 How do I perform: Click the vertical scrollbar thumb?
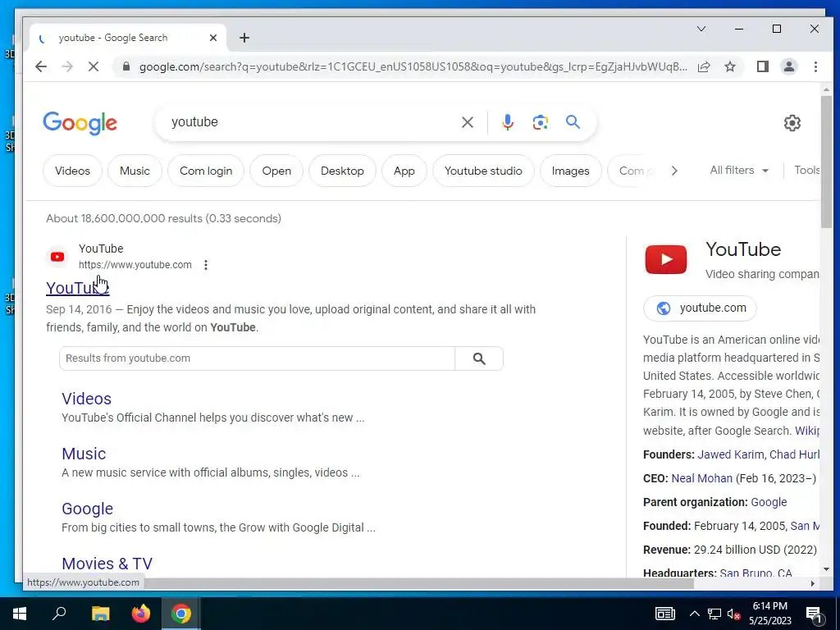click(x=826, y=161)
